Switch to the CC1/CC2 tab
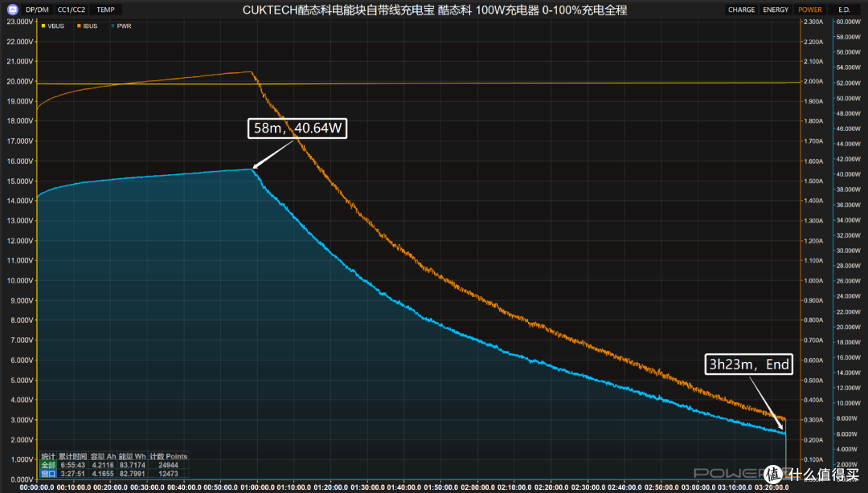Viewport: 868px width, 493px height. (x=72, y=10)
